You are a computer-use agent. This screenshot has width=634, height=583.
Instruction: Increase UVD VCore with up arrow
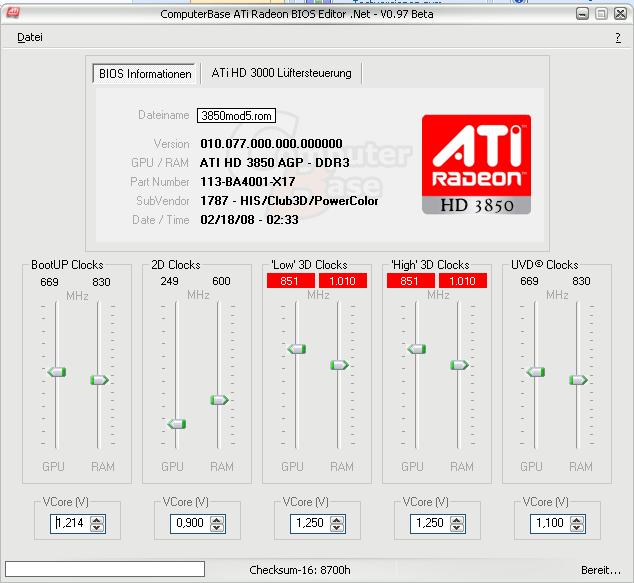pyautogui.click(x=577, y=520)
